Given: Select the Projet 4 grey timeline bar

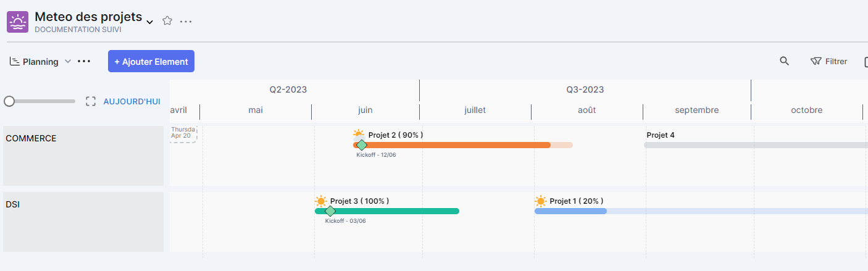Looking at the screenshot, I should pyautogui.click(x=753, y=145).
